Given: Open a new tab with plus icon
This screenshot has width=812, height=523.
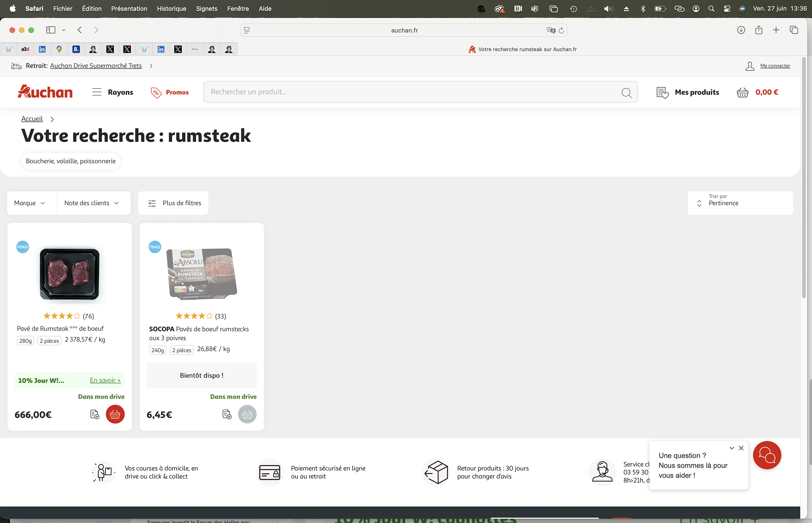Looking at the screenshot, I should point(776,30).
